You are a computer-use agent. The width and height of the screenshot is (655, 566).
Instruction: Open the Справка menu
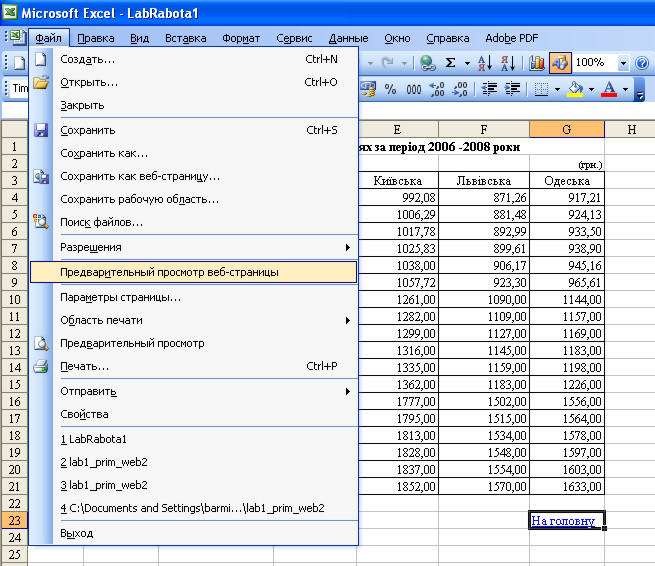tap(447, 38)
